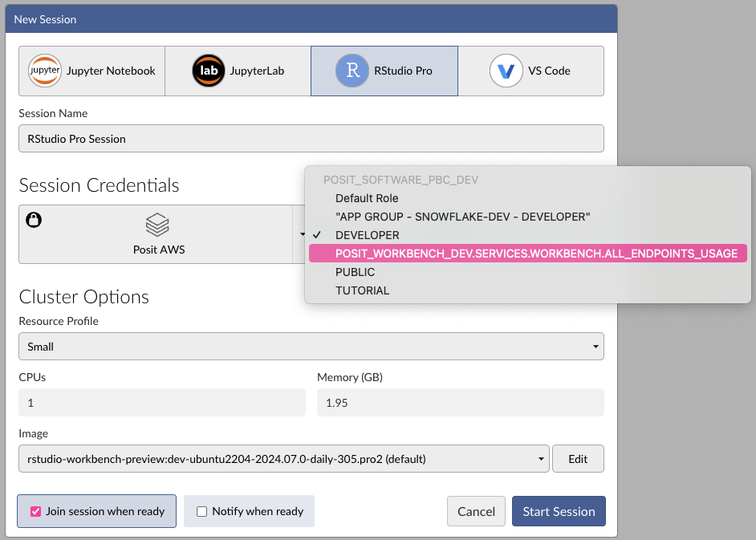Image resolution: width=756 pixels, height=540 pixels.
Task: Select the Jupyter Notebook icon
Action: point(45,71)
